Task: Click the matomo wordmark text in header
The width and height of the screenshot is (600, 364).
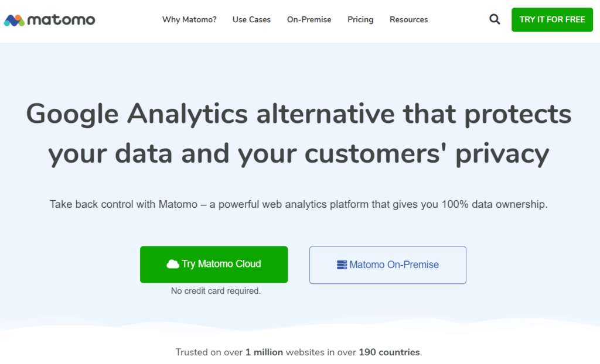Action: click(x=61, y=20)
